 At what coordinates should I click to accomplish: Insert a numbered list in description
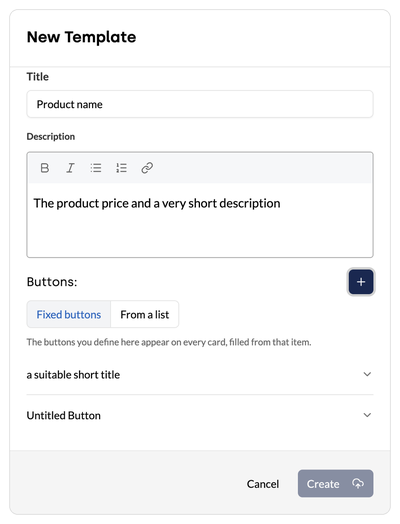coord(121,168)
